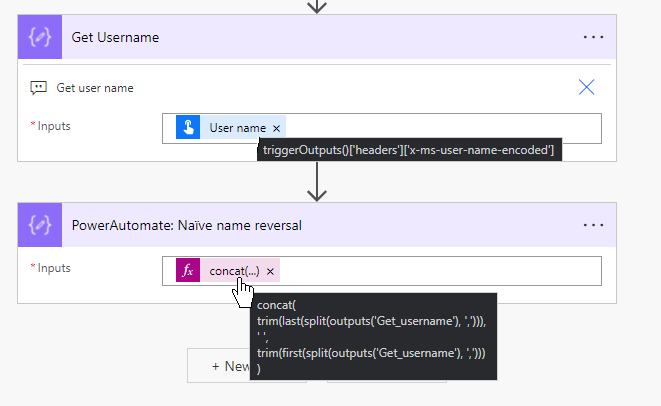Click inside the Get Username Inputs field
Viewport: 661px width, 406px height.
(x=382, y=128)
